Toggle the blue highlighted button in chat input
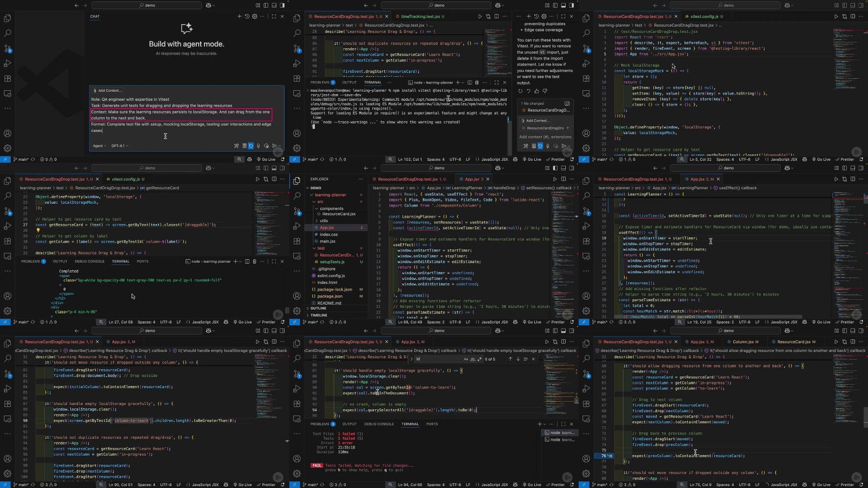The image size is (868, 488). tap(251, 146)
